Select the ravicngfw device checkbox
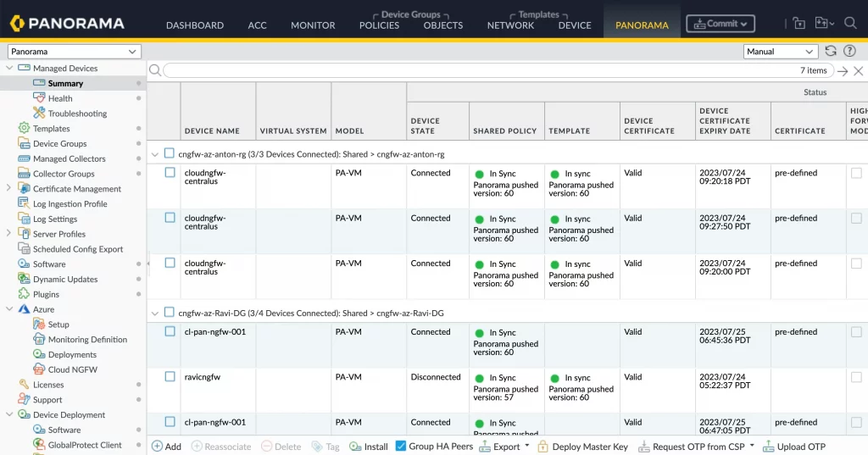Viewport: 868px width, 455px height. click(x=170, y=376)
